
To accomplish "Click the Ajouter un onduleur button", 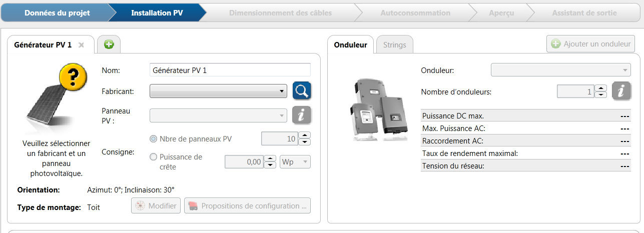I will tap(591, 44).
